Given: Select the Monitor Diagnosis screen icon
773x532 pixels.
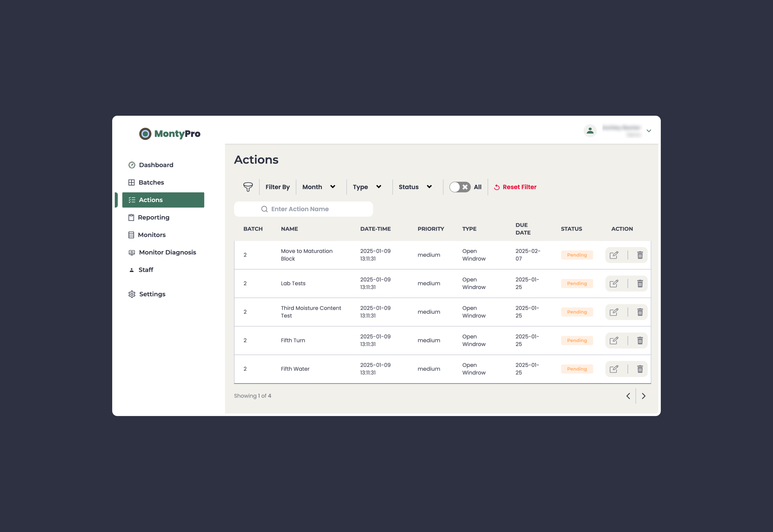Looking at the screenshot, I should coord(132,252).
